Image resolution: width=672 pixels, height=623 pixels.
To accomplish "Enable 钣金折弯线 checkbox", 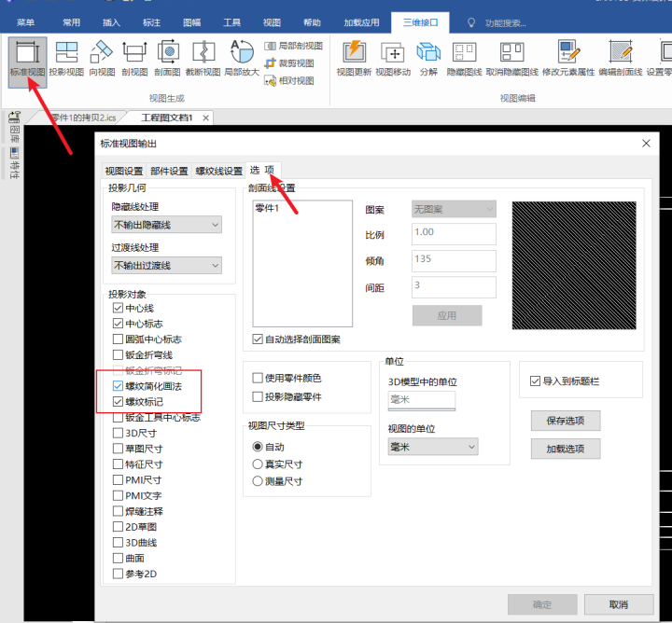I will (118, 354).
